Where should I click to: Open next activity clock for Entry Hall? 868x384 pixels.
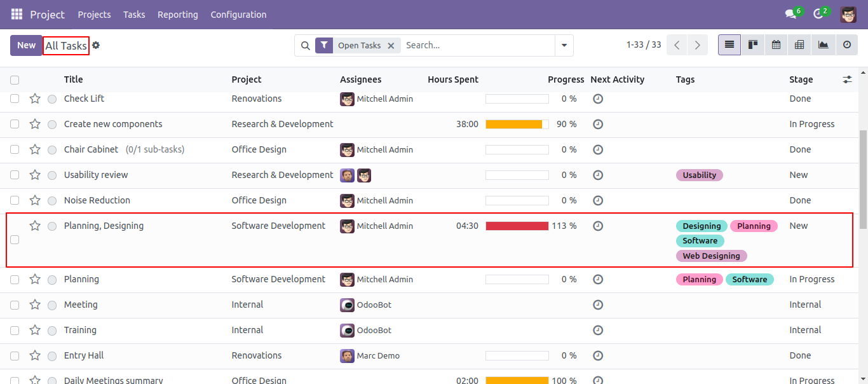coord(598,355)
